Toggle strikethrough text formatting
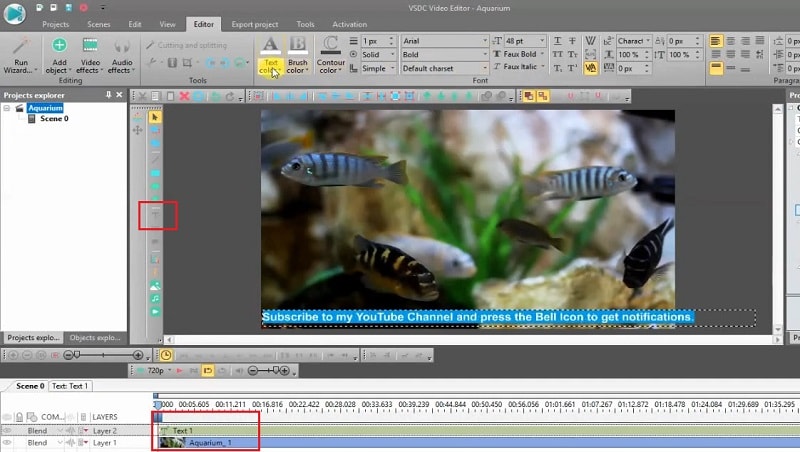Viewport: 800px width, 452px height. click(x=572, y=41)
